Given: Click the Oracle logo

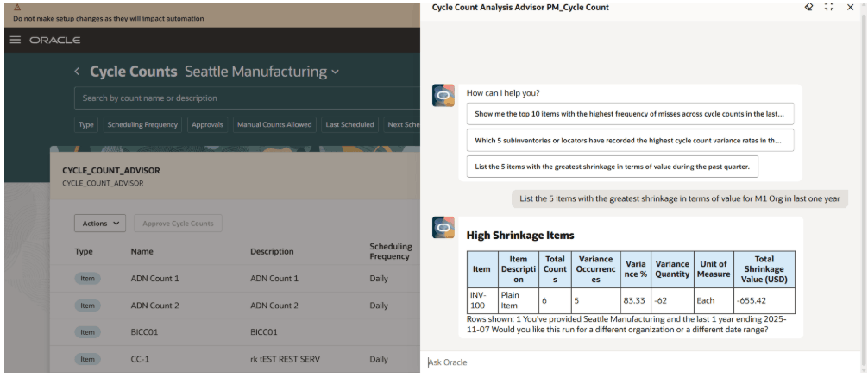Looking at the screenshot, I should (x=54, y=40).
